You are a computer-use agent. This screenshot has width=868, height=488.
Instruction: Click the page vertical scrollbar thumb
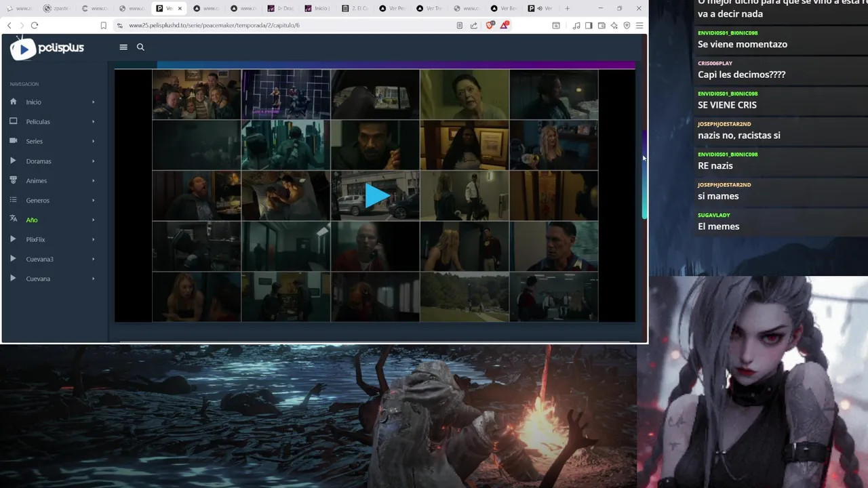pyautogui.click(x=644, y=175)
